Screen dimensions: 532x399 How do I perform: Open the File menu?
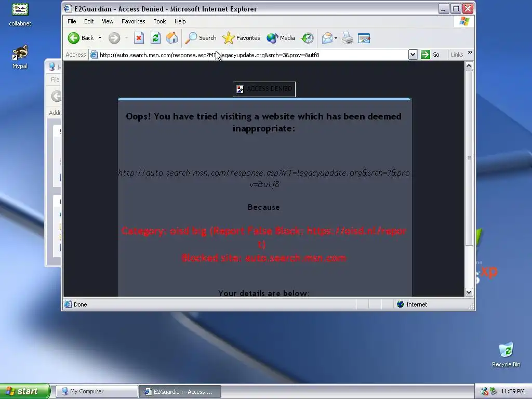(x=72, y=21)
